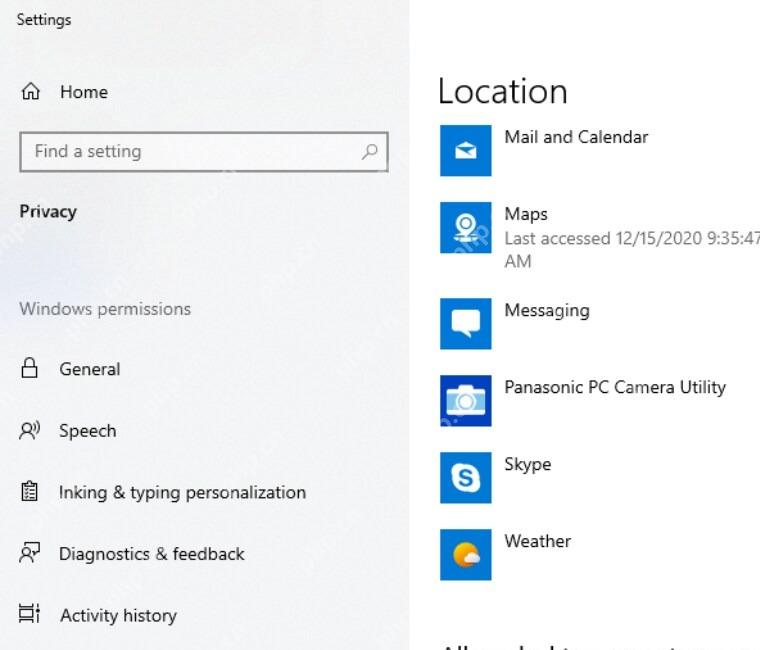Screen dimensions: 760x650
Task: Select the Weather app label
Action: 538,541
